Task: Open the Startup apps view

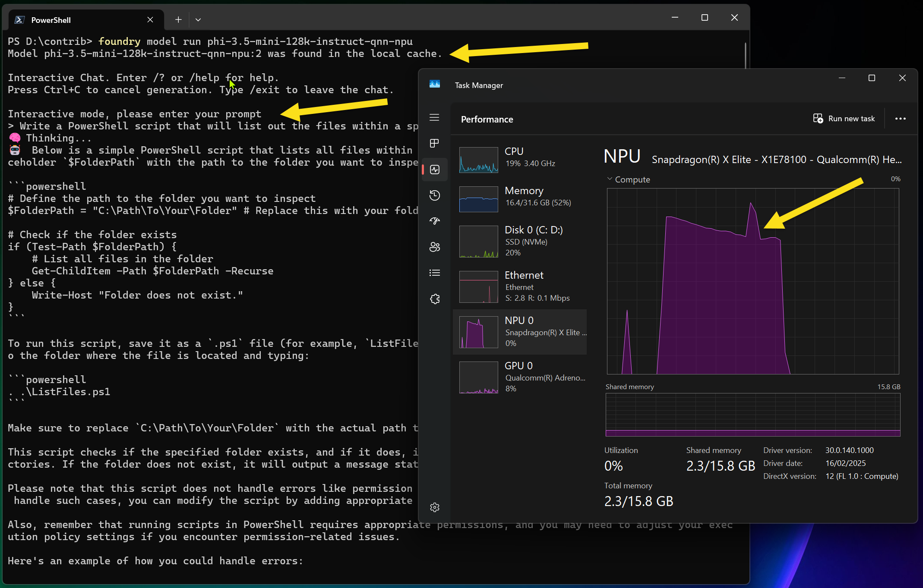Action: [434, 221]
